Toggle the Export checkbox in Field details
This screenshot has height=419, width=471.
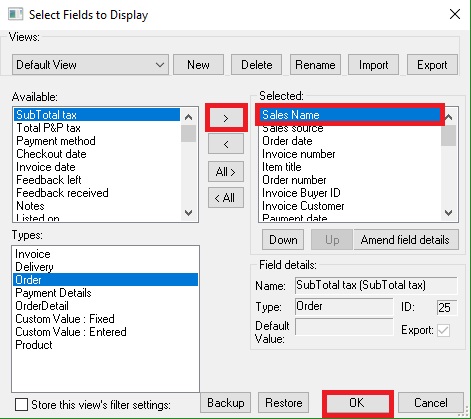coord(443,330)
